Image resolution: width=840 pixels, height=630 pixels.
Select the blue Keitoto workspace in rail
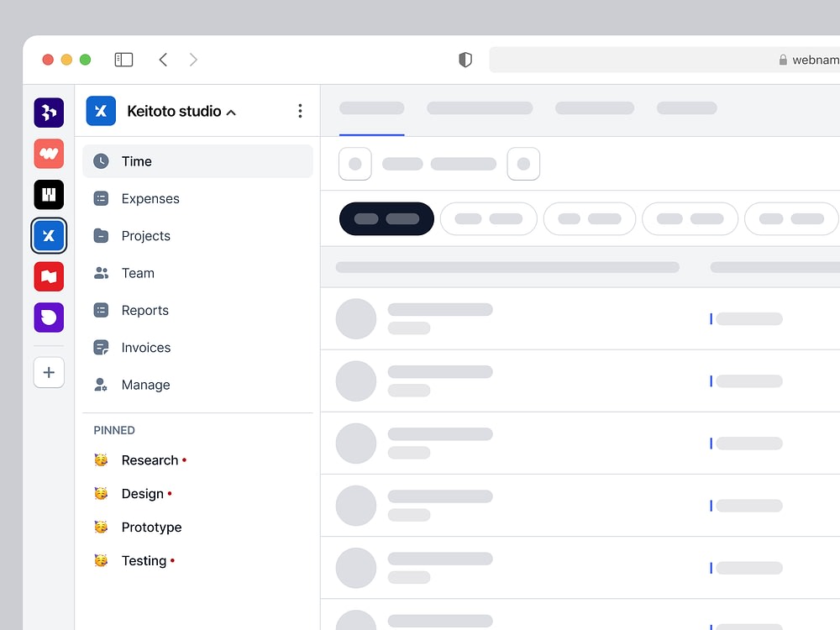tap(49, 236)
